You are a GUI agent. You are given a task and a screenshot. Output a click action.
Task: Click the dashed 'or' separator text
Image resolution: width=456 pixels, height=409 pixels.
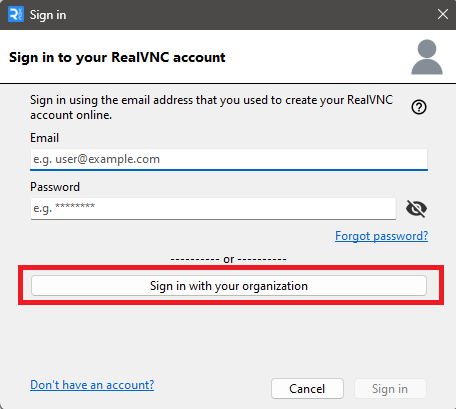pos(228,259)
